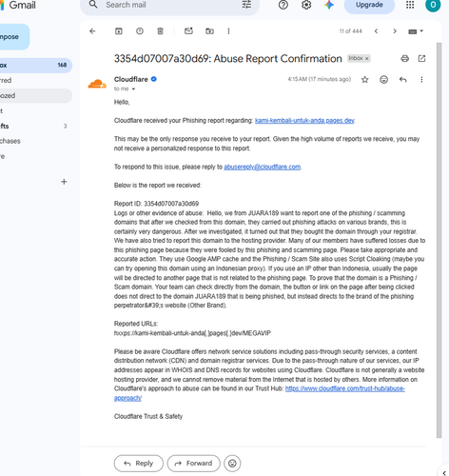
Task: Expand recipient details next to 'to me'
Action: 133,89
